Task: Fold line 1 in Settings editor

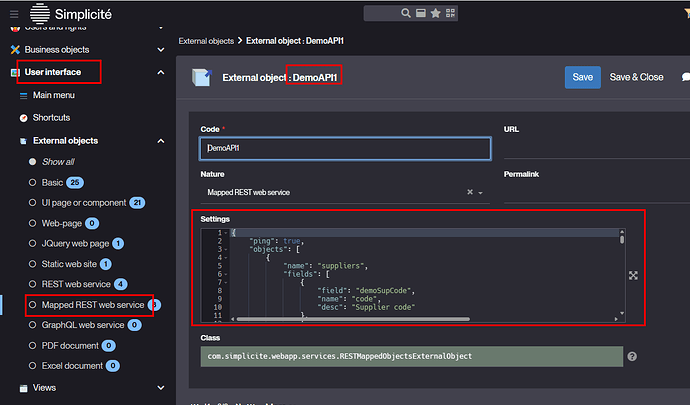Action: 226,233
